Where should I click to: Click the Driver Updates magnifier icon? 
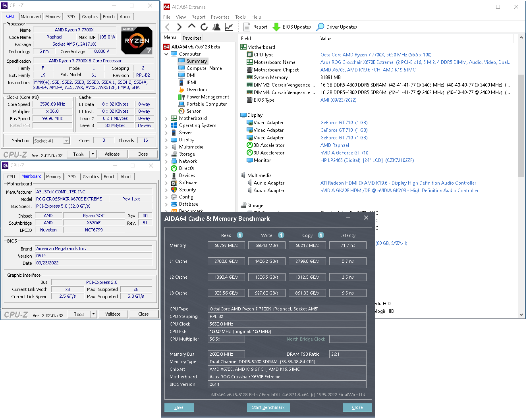point(320,27)
